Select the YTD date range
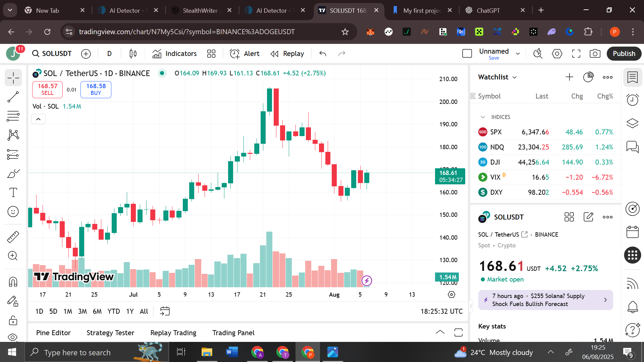Image resolution: width=644 pixels, height=362 pixels. (114, 311)
